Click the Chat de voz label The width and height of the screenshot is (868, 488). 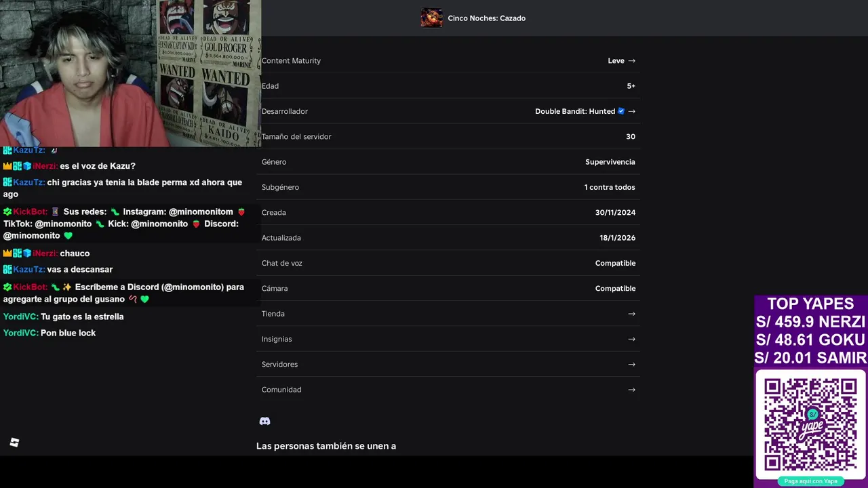coord(282,263)
